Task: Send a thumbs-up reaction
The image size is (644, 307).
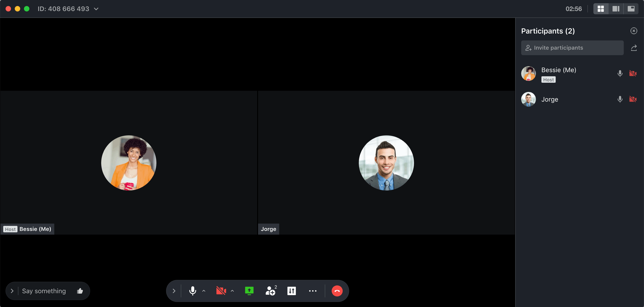Action: [80, 291]
